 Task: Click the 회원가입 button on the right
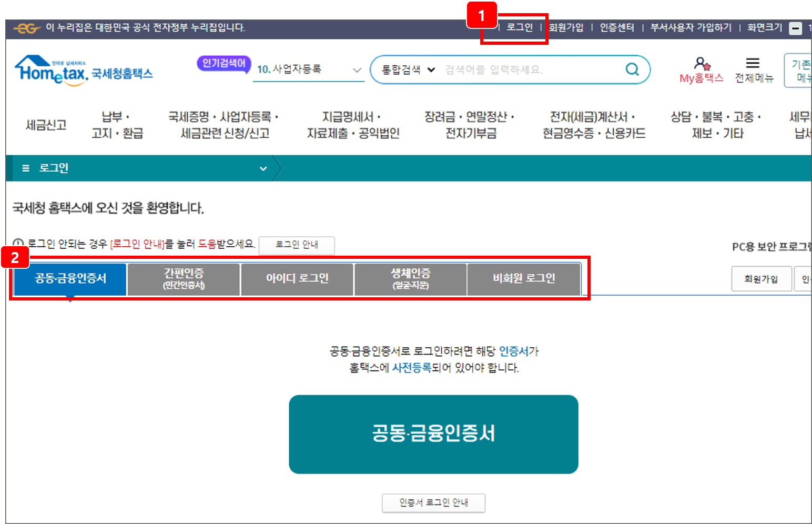(x=761, y=278)
